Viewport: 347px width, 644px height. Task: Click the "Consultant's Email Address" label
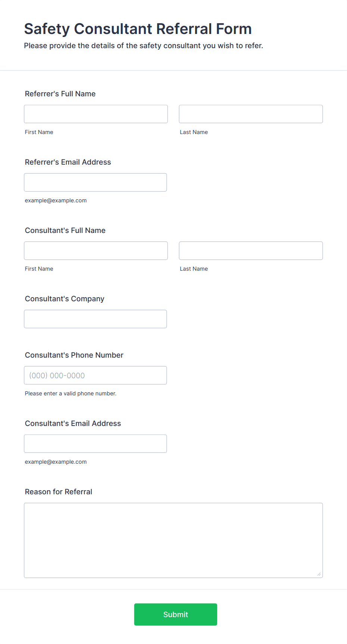point(73,423)
